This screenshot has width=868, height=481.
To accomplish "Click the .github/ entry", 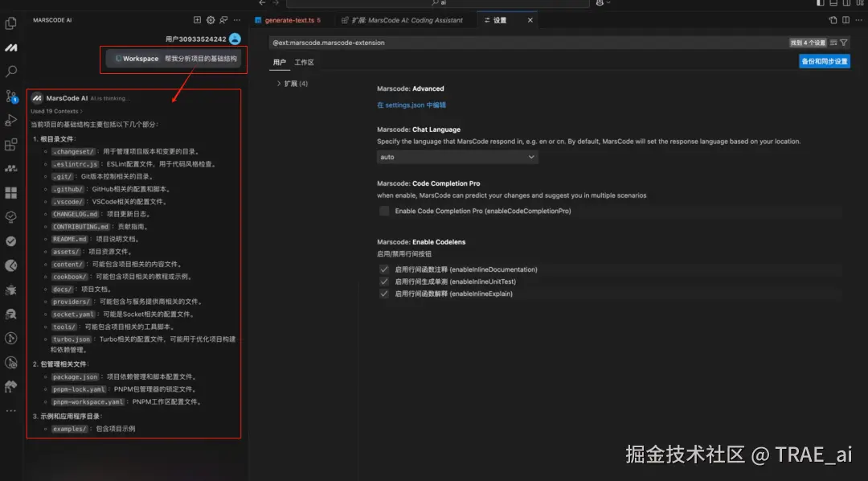I will (x=68, y=189).
